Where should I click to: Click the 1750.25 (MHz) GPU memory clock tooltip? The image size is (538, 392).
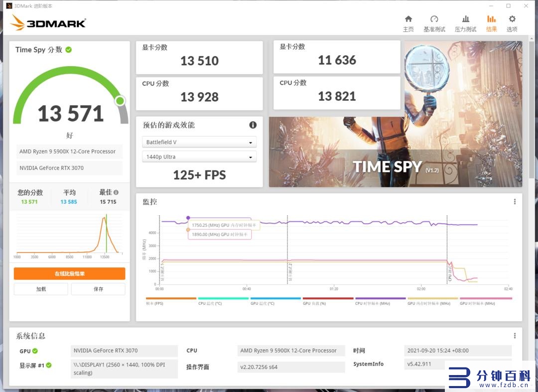224,225
